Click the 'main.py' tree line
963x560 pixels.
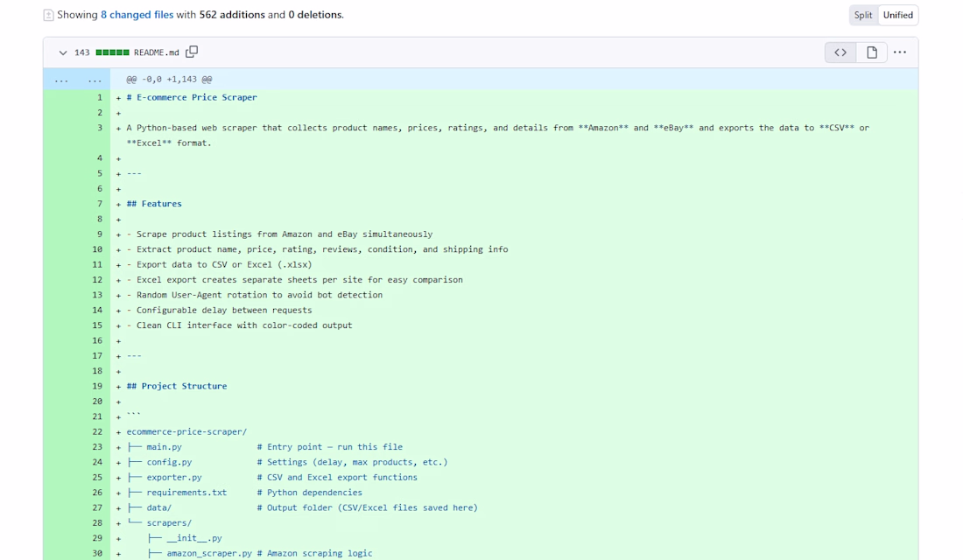click(264, 446)
